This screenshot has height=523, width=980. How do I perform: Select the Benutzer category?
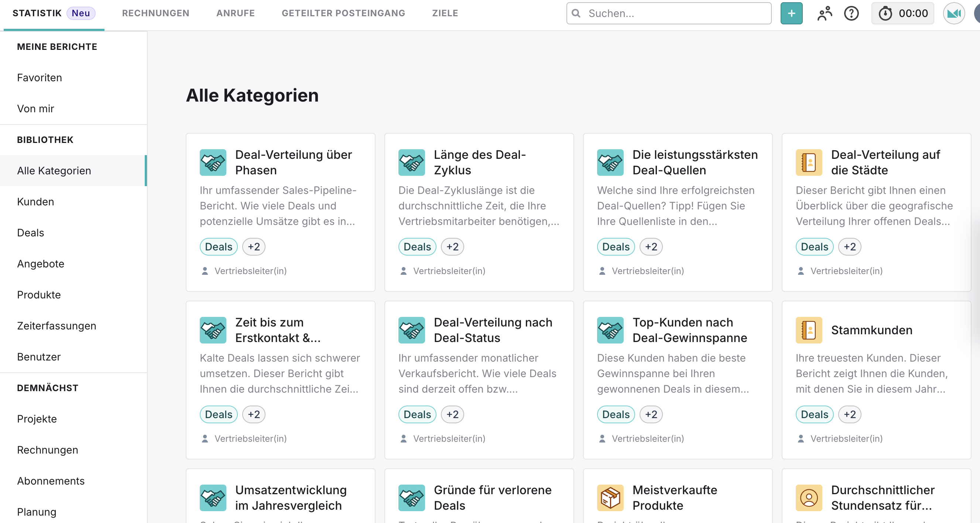pyautogui.click(x=73, y=357)
